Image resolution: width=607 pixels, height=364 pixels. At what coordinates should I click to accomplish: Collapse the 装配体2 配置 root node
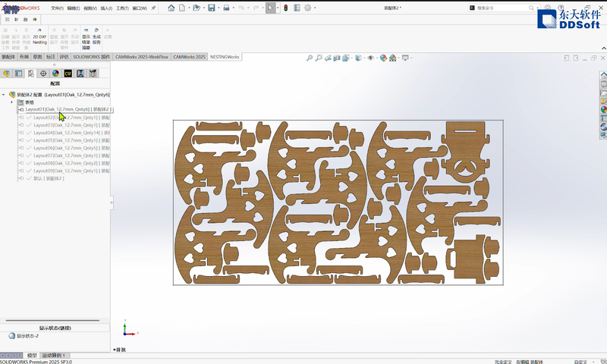coord(4,94)
